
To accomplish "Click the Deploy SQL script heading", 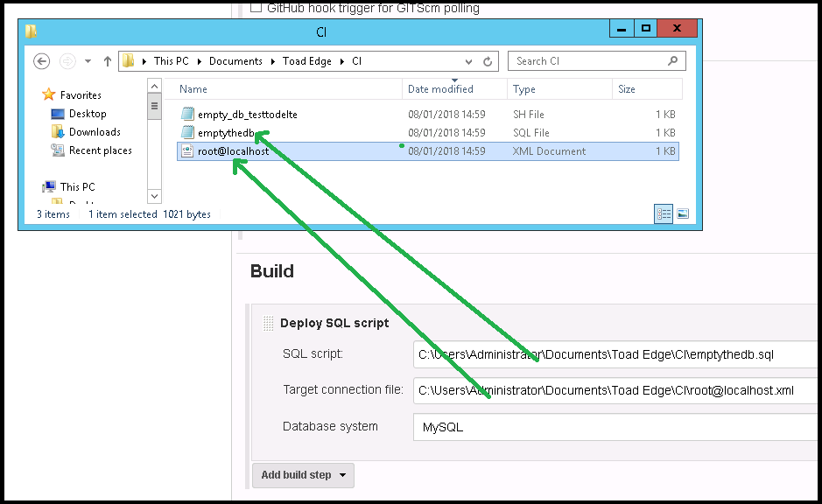I will pos(334,323).
